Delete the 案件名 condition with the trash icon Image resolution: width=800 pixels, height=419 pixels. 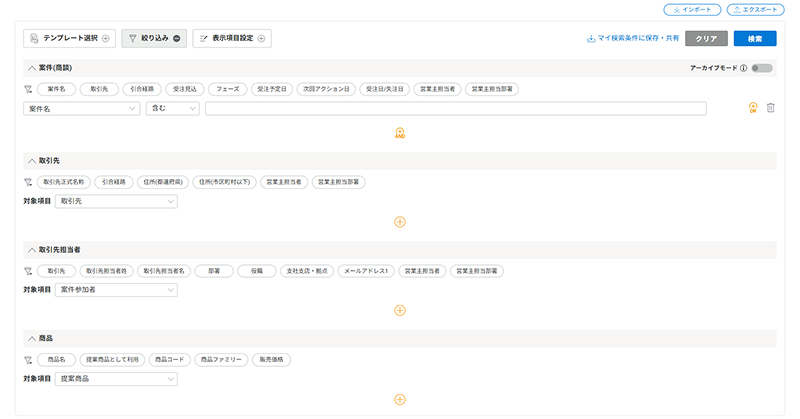770,108
